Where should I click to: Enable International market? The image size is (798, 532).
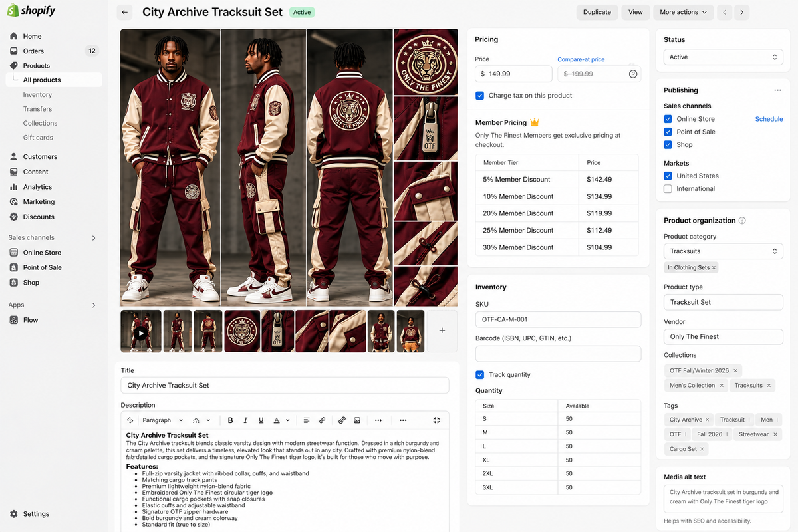tap(668, 189)
